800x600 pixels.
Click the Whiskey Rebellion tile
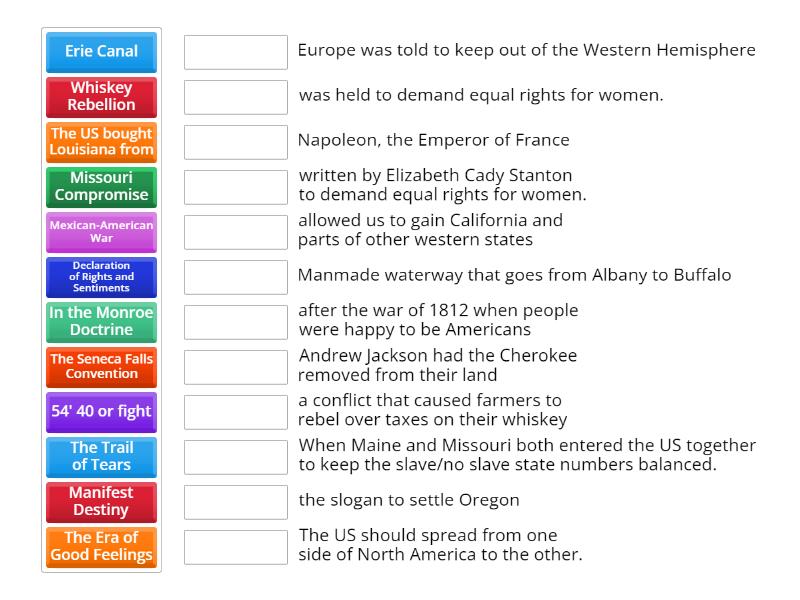[x=101, y=96]
